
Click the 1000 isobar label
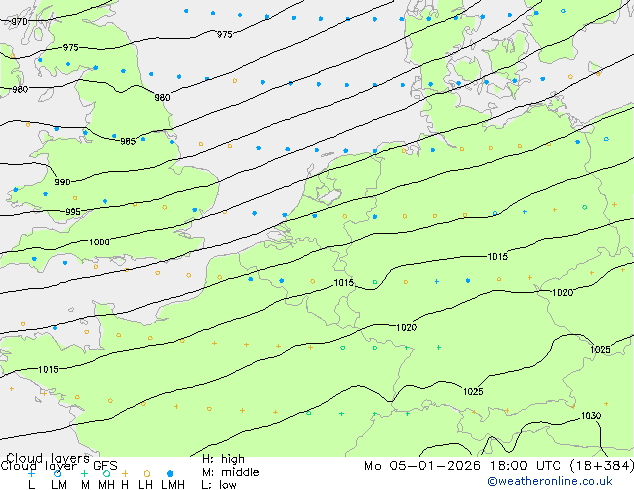[x=99, y=242]
